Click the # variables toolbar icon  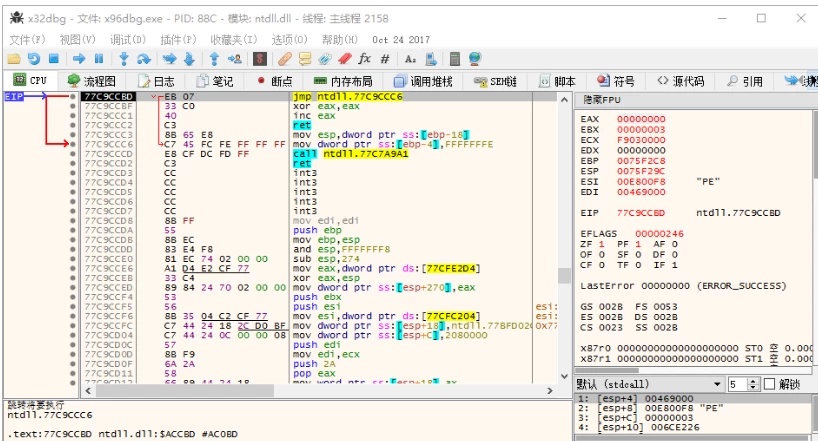pyautogui.click(x=385, y=59)
